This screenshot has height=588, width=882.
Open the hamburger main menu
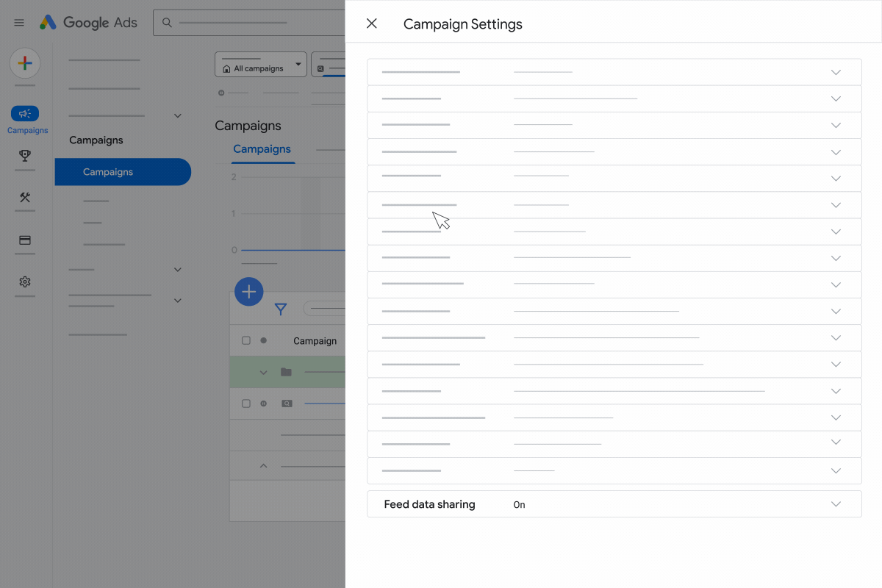[x=19, y=23]
